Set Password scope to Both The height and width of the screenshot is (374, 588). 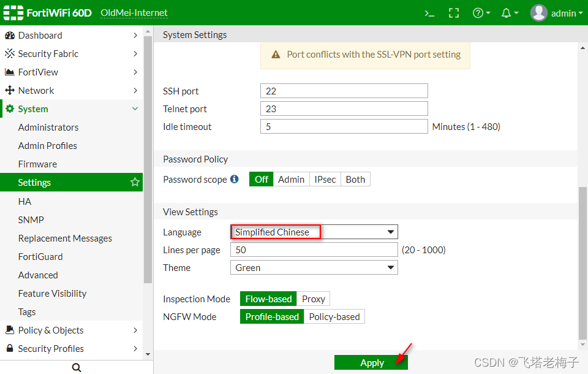(355, 180)
